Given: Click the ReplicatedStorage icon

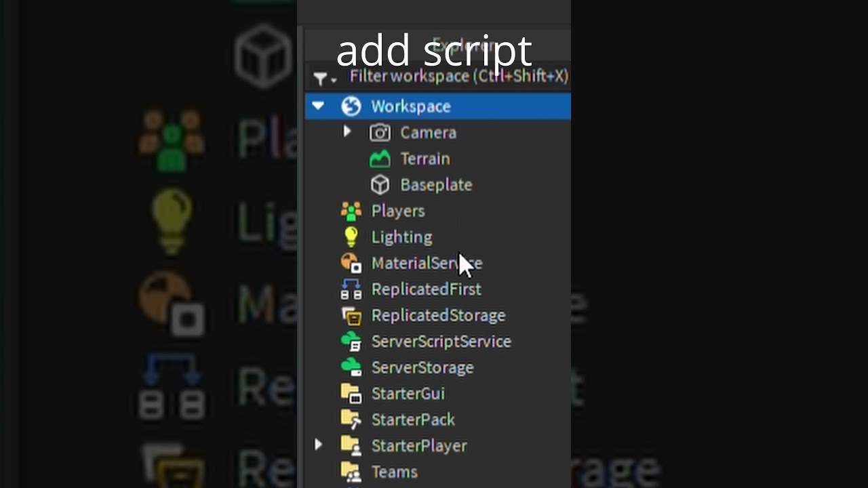Looking at the screenshot, I should [x=351, y=316].
